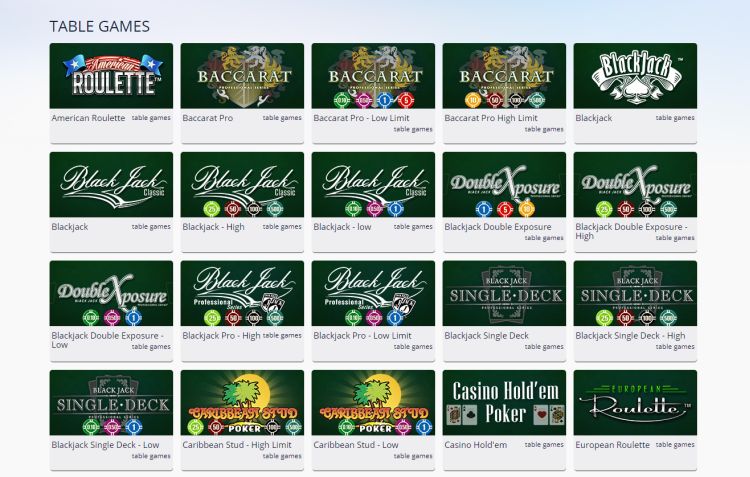This screenshot has height=477, width=750.
Task: Select Blackjack Single Deck - High thumbnail
Action: [635, 293]
